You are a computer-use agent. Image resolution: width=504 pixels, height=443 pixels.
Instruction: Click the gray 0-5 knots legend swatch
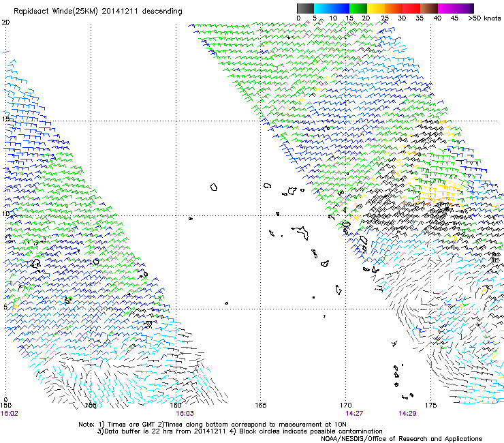click(x=305, y=8)
